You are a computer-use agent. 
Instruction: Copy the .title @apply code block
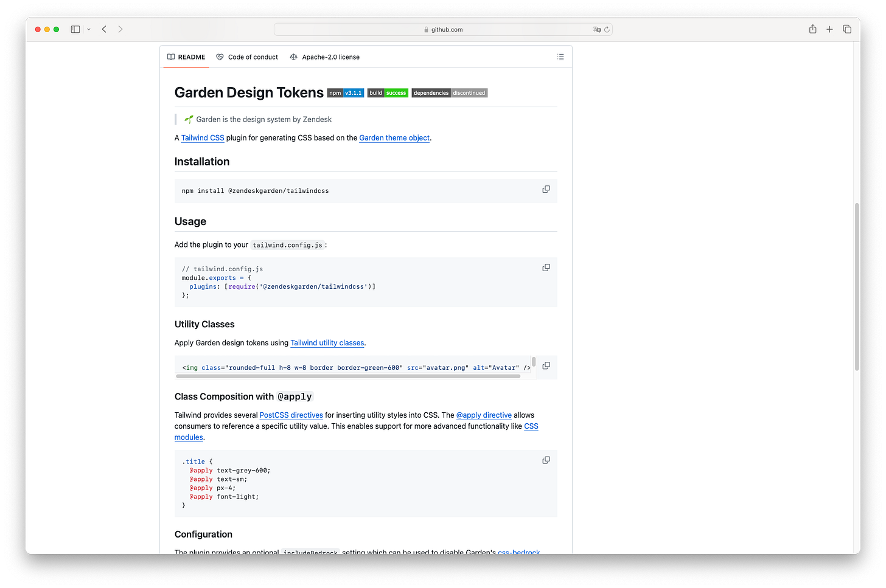(546, 460)
